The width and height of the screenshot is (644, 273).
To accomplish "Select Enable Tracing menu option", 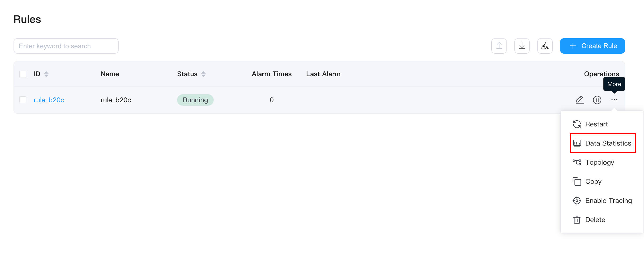I will coord(608,201).
